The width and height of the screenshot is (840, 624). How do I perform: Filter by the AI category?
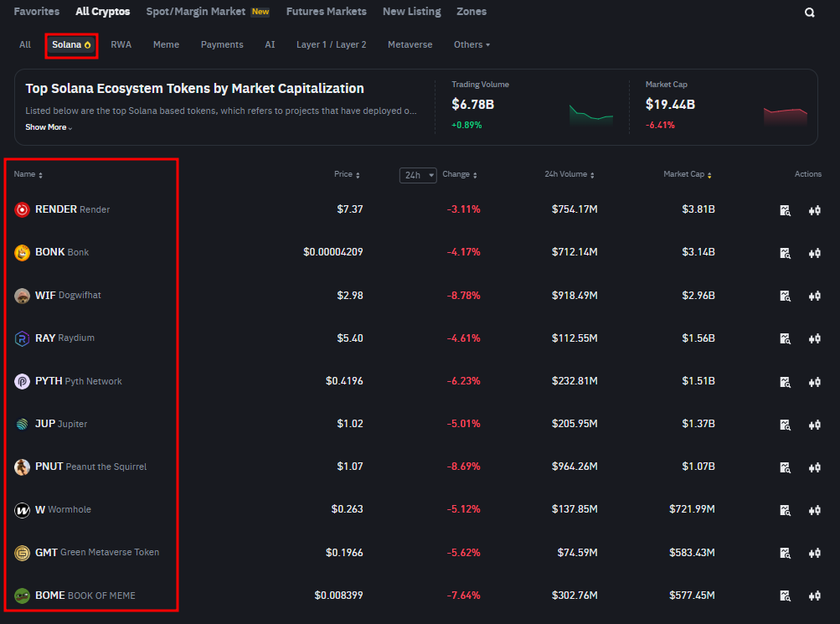pos(270,44)
